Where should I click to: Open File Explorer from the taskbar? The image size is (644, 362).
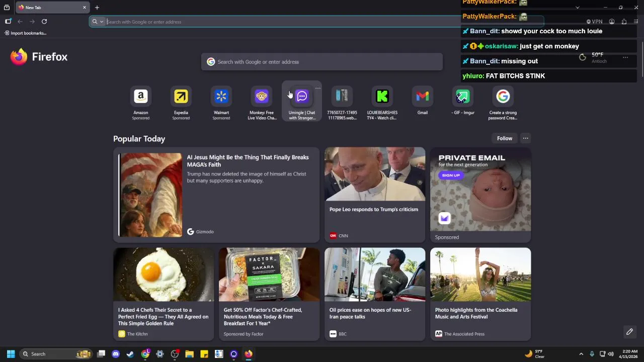coord(189,354)
